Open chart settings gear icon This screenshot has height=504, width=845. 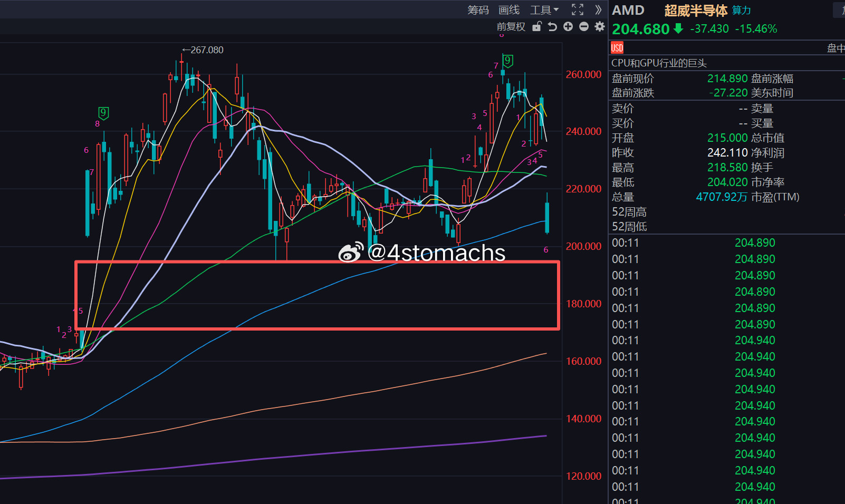[600, 26]
